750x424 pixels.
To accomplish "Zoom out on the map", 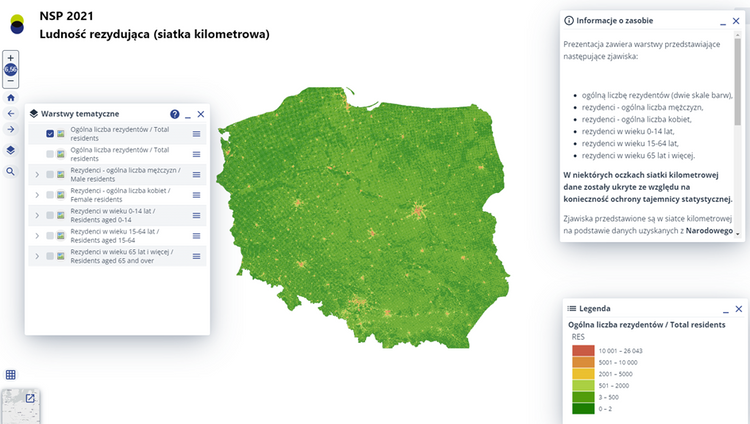I will tap(10, 81).
